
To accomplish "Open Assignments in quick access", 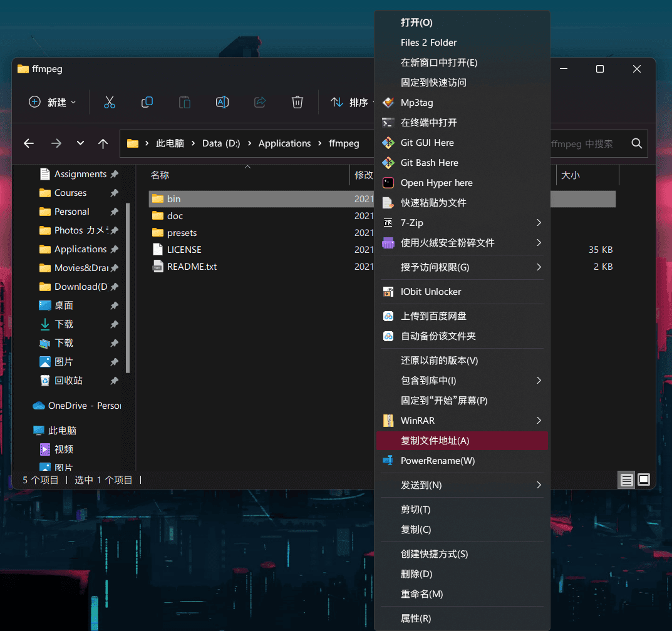I will (80, 174).
